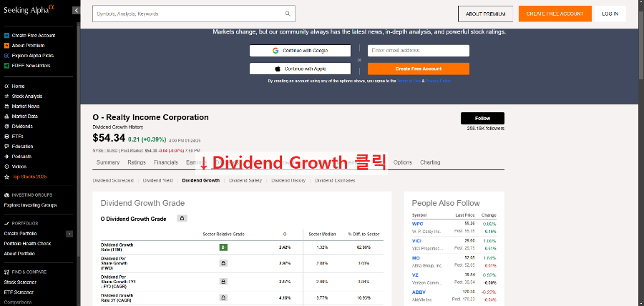Open the Dividend History sub-tab

288,180
